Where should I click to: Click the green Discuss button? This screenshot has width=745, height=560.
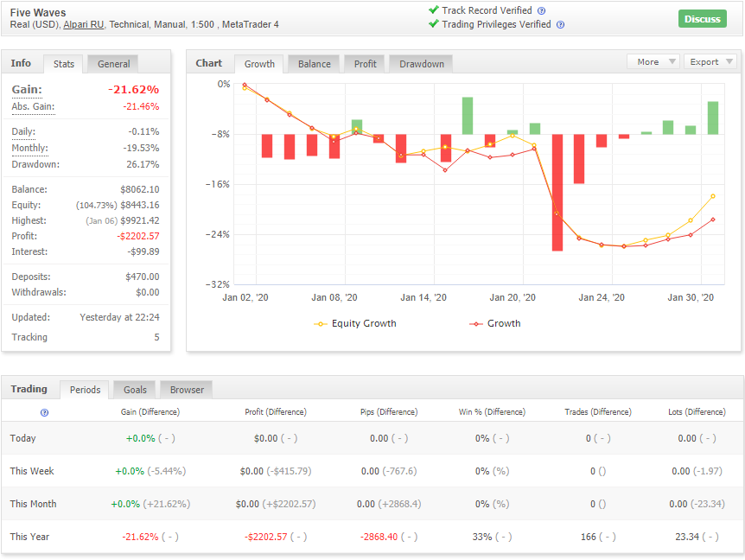(703, 19)
